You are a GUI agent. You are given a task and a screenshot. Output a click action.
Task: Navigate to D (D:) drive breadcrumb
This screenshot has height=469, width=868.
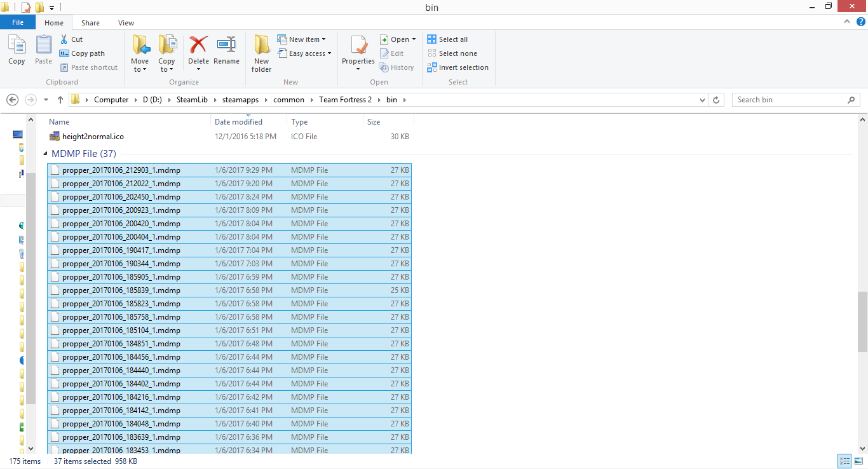click(153, 100)
